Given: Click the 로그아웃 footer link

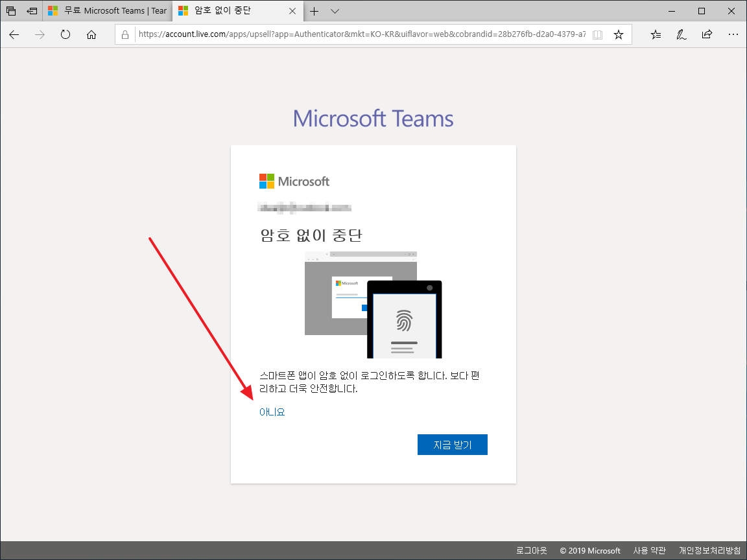Looking at the screenshot, I should (532, 550).
